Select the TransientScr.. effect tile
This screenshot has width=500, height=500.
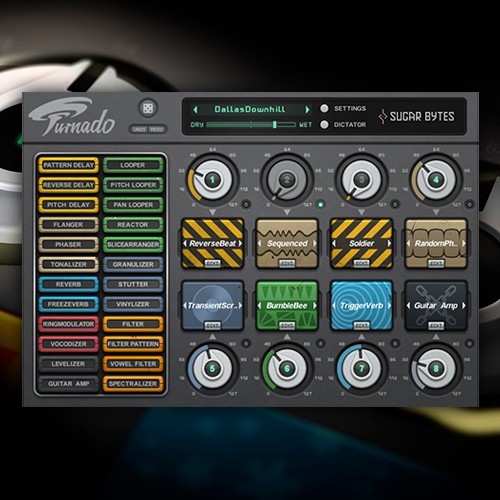tap(213, 305)
